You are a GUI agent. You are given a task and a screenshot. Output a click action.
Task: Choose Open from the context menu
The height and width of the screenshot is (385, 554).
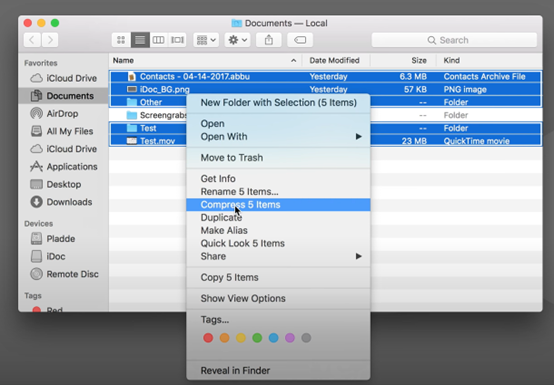[278, 124]
